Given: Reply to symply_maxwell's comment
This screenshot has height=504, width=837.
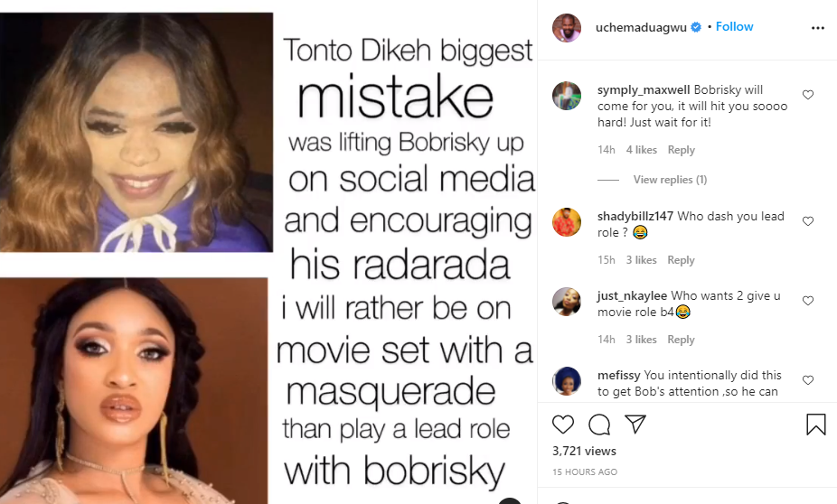Looking at the screenshot, I should pyautogui.click(x=682, y=150).
